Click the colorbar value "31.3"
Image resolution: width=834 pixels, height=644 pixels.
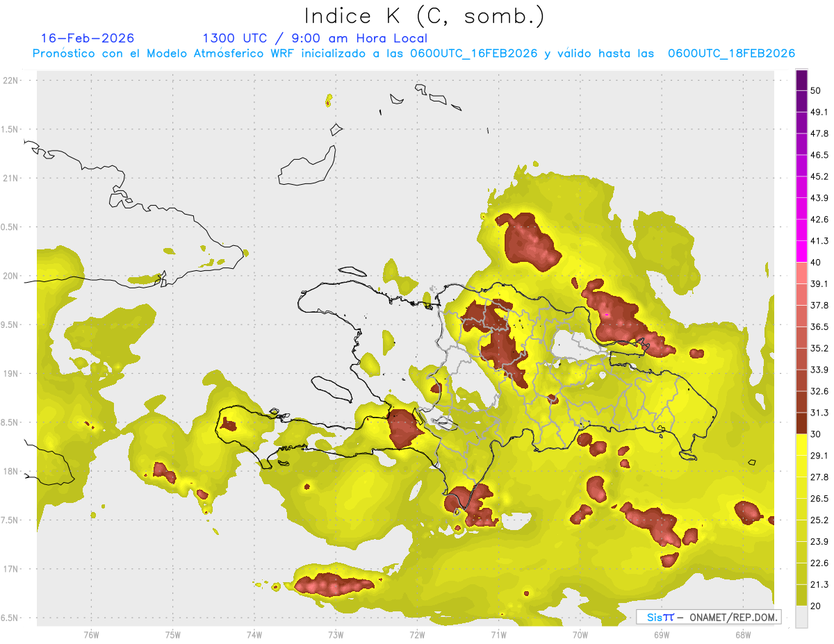pos(819,413)
